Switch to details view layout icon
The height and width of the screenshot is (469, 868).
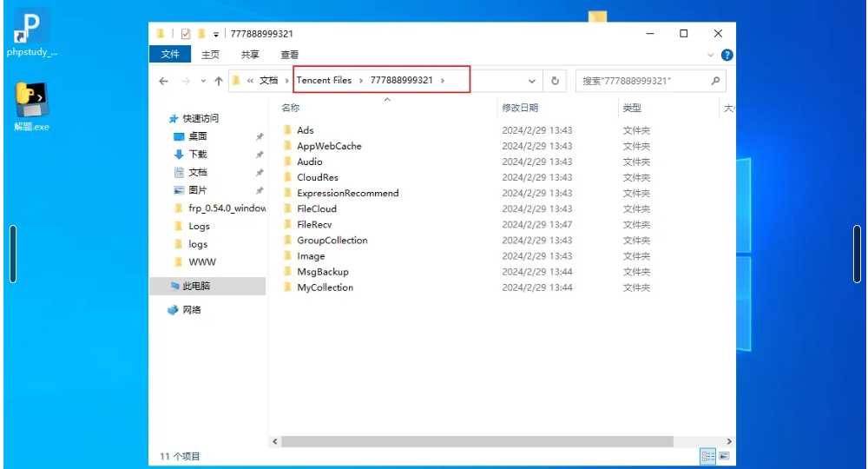pyautogui.click(x=708, y=456)
